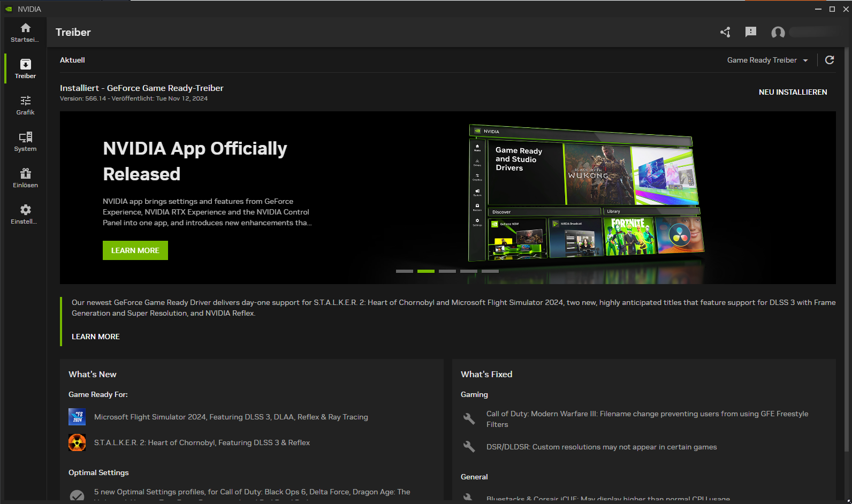Image resolution: width=852 pixels, height=504 pixels.
Task: Click the Game Ready For subheading
Action: (98, 394)
